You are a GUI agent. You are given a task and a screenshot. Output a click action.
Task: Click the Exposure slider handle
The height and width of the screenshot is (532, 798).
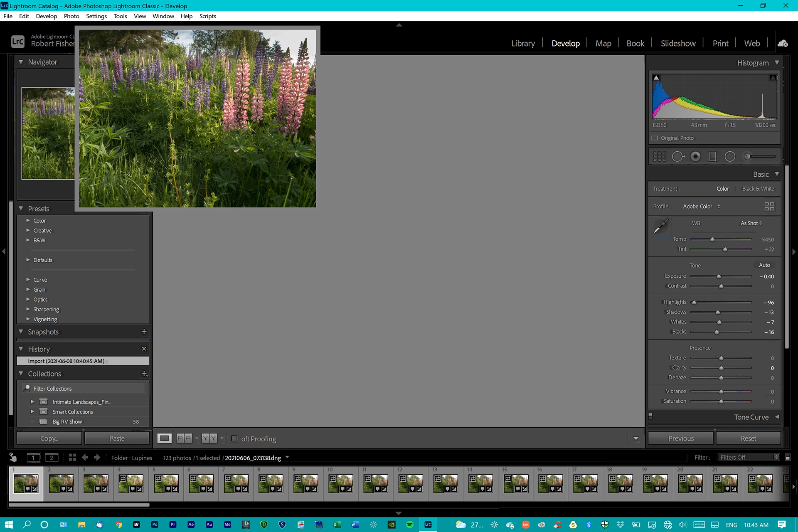click(x=719, y=276)
